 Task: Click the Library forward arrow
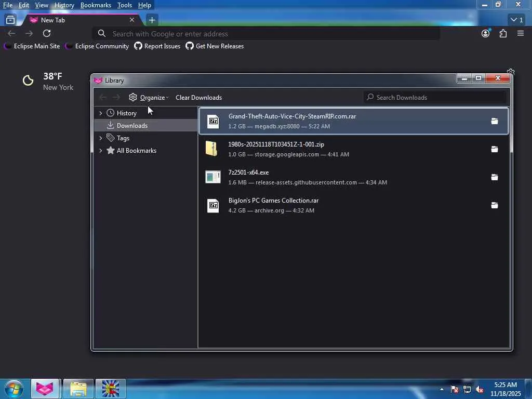116,98
